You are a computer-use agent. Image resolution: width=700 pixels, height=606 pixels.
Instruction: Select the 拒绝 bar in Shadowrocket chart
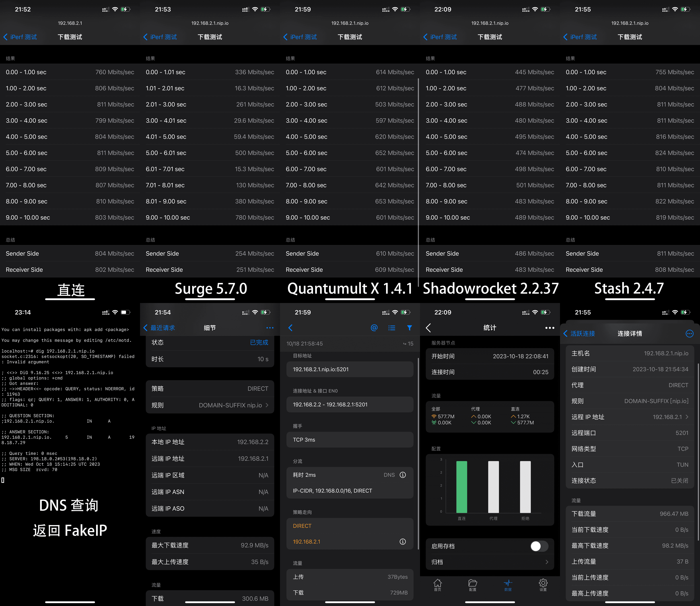click(x=525, y=487)
